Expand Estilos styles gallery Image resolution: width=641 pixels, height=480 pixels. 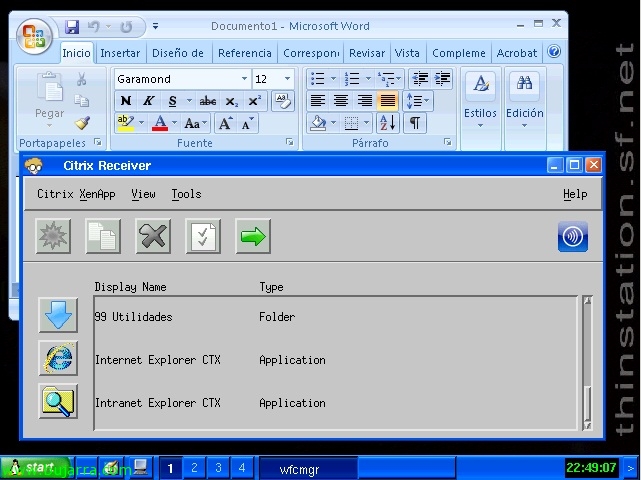tap(480, 100)
